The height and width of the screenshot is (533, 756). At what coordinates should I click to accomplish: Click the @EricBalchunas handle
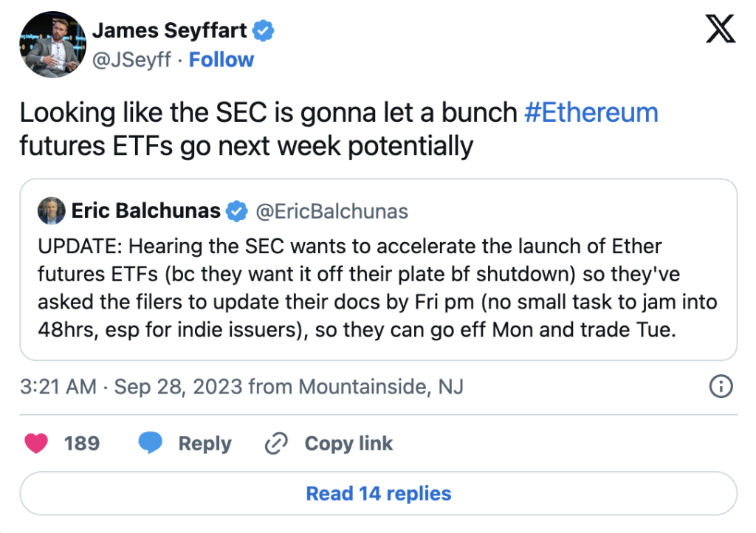pos(331,212)
